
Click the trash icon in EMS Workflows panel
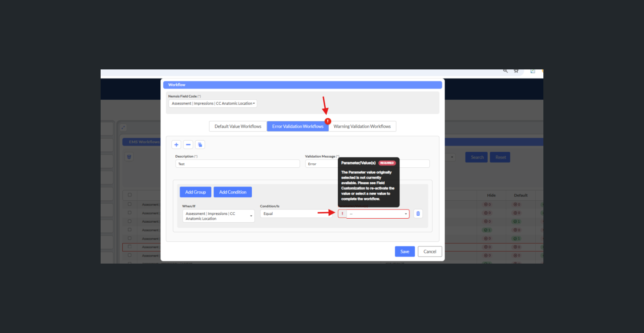pyautogui.click(x=129, y=157)
